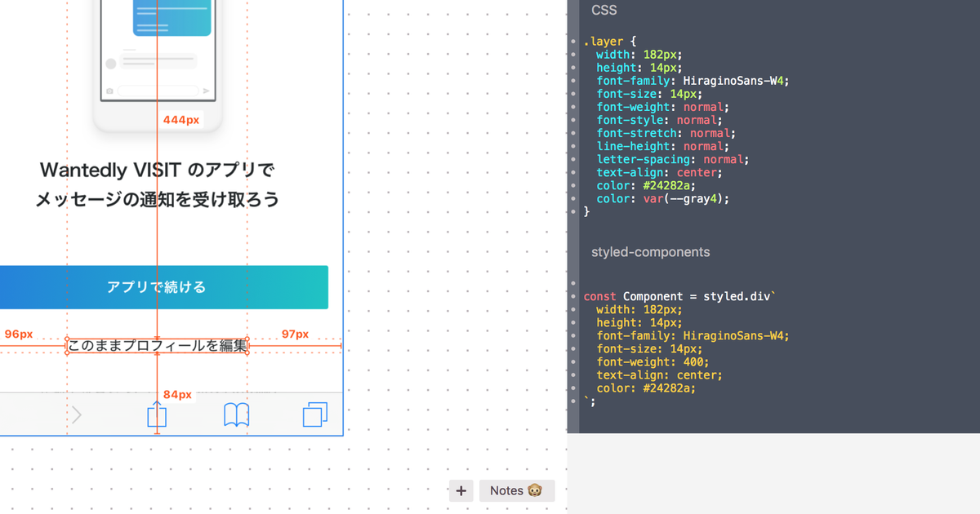The image size is (980, 514).
Task: Click the camera icon in phone mockup
Action: tap(110, 91)
